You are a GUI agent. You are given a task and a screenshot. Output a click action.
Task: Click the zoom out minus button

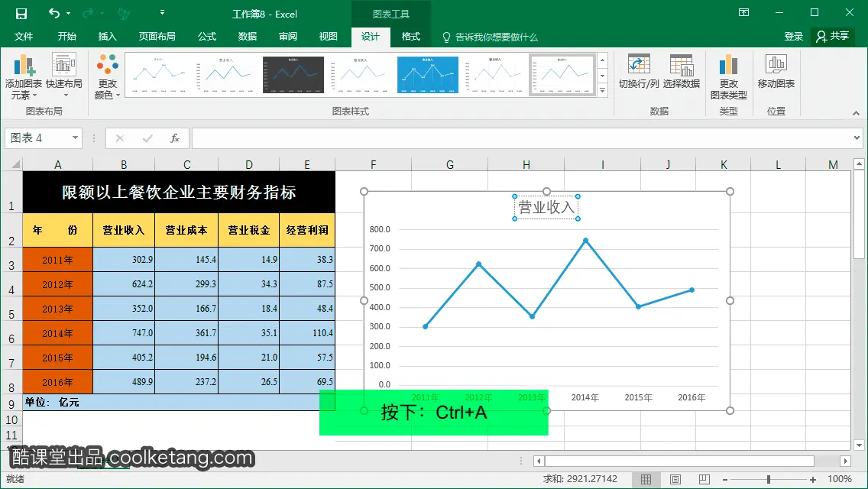724,480
